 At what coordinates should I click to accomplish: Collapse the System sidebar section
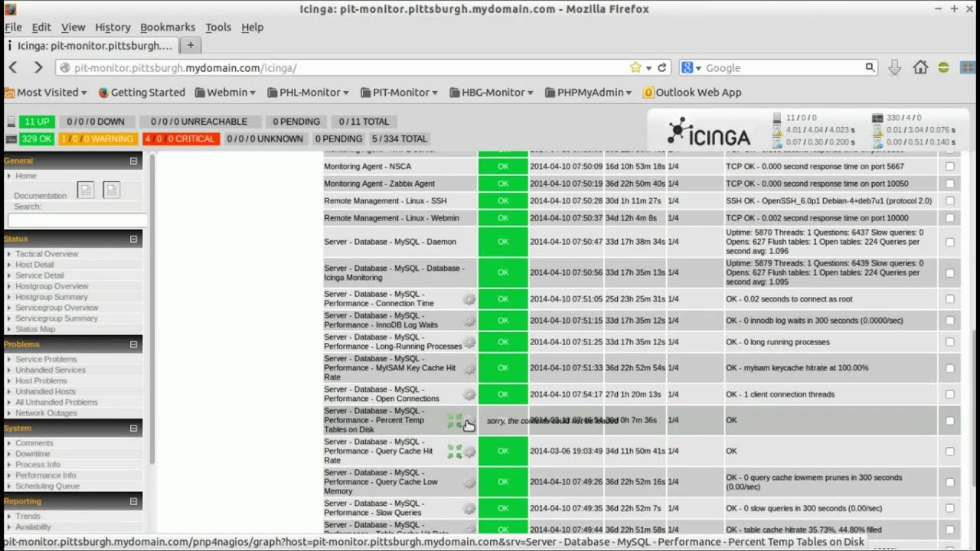133,429
